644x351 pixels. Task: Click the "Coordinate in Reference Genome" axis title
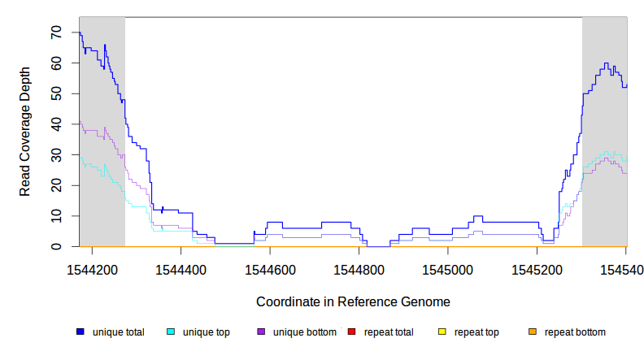[x=353, y=301]
